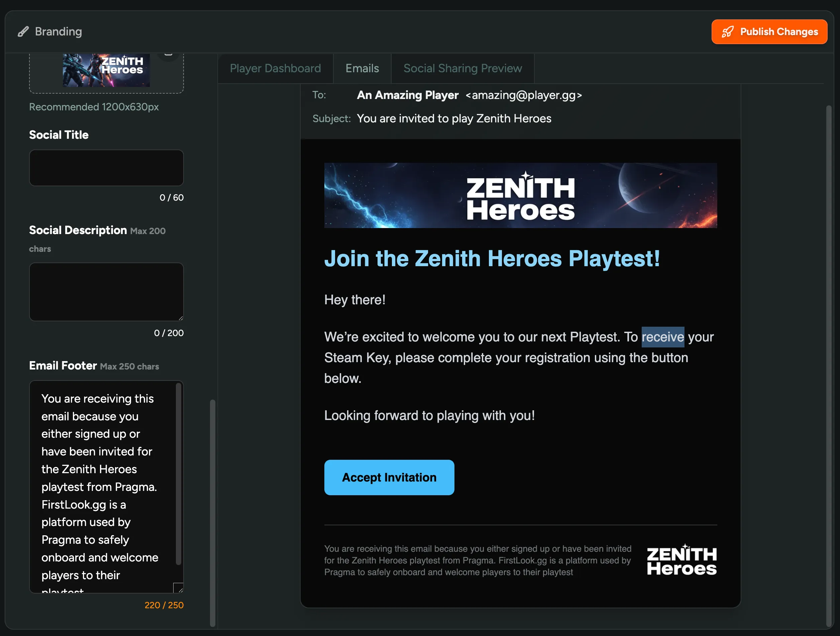Click the rocket icon on Publish Changes button
840x636 pixels.
point(728,31)
